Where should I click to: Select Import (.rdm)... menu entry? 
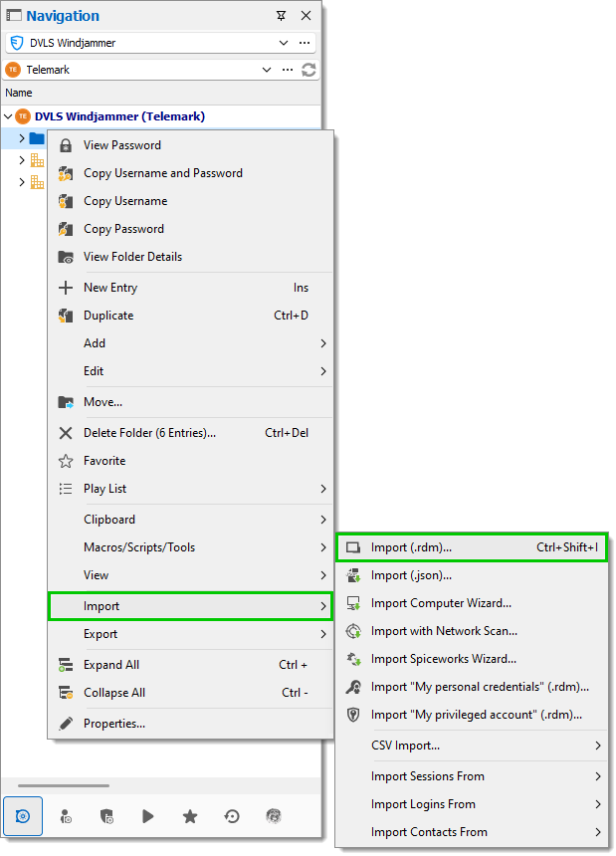[472, 547]
